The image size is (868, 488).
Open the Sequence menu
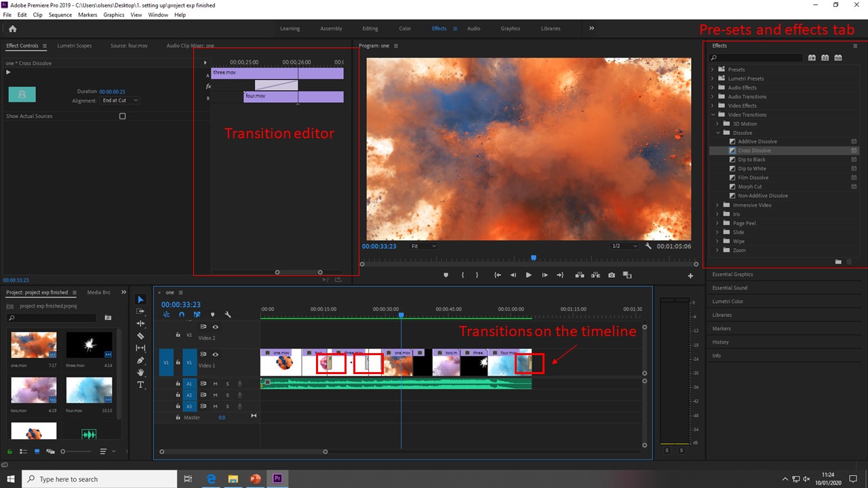click(x=60, y=15)
